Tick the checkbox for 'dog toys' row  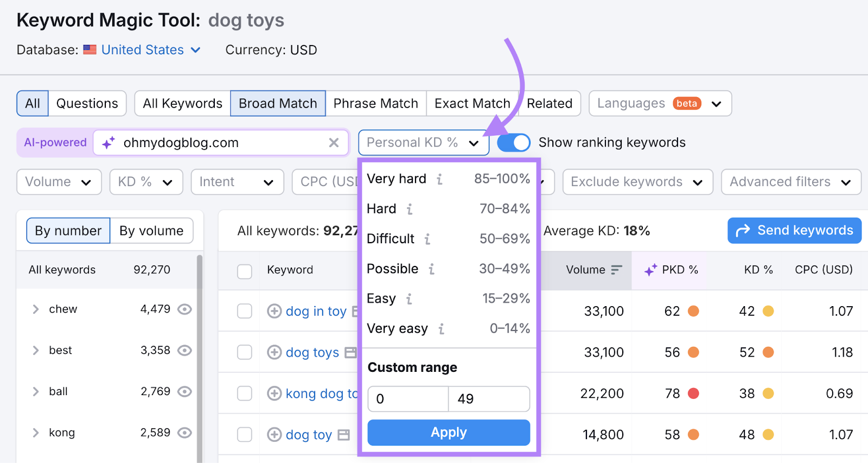(245, 352)
